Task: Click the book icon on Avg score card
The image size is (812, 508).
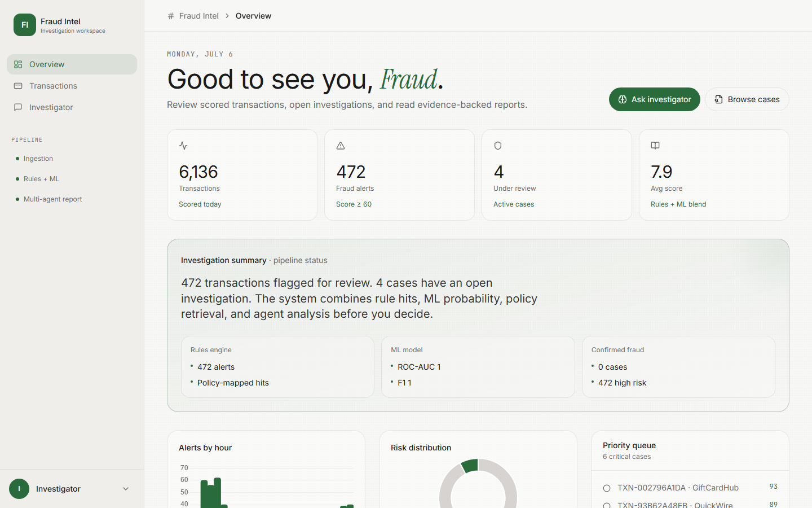Action: tap(655, 146)
